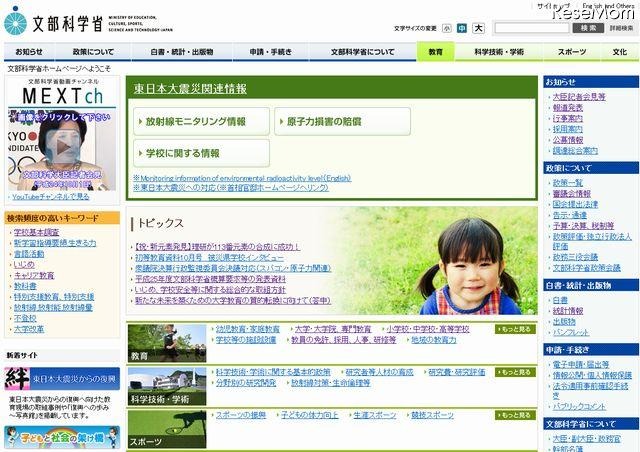Open the スポーツ navigation tab
640x452 pixels.
[x=572, y=52]
